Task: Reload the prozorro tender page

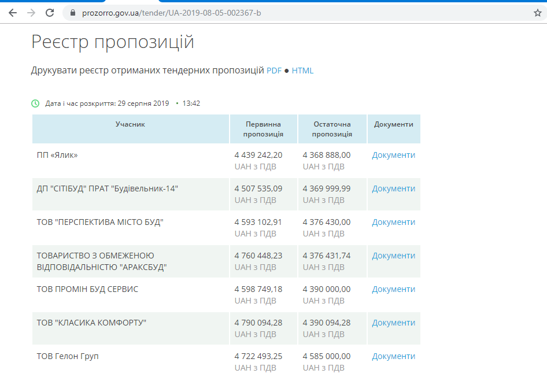Action: click(50, 13)
